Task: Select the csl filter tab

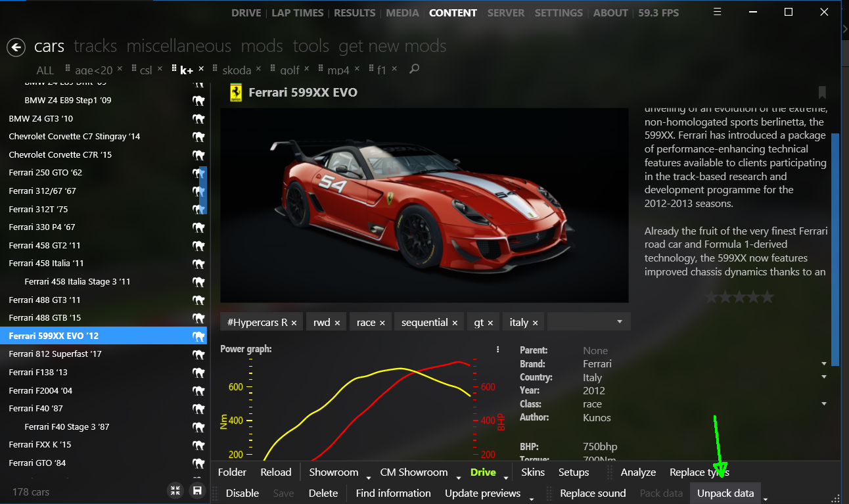Action: click(x=146, y=70)
